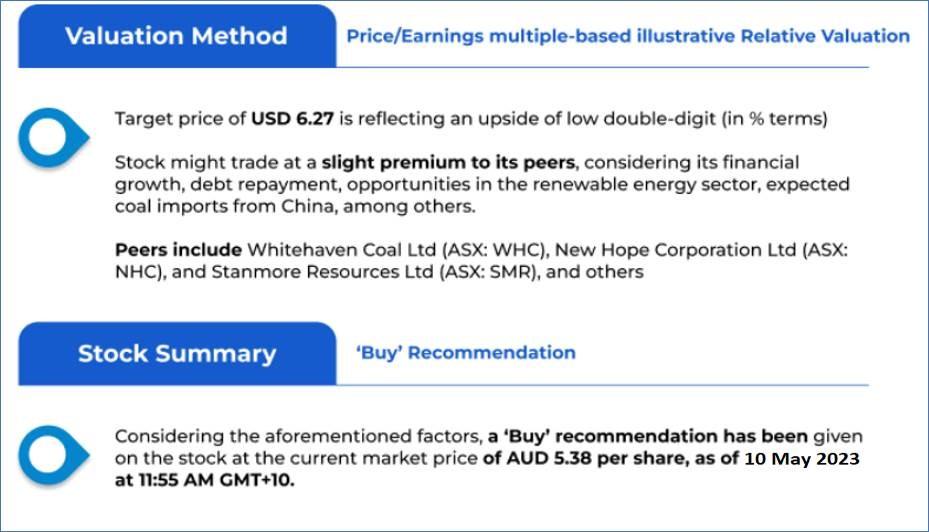Select the Valuation Method header tab
Image resolution: width=929 pixels, height=532 pixels.
(x=176, y=37)
